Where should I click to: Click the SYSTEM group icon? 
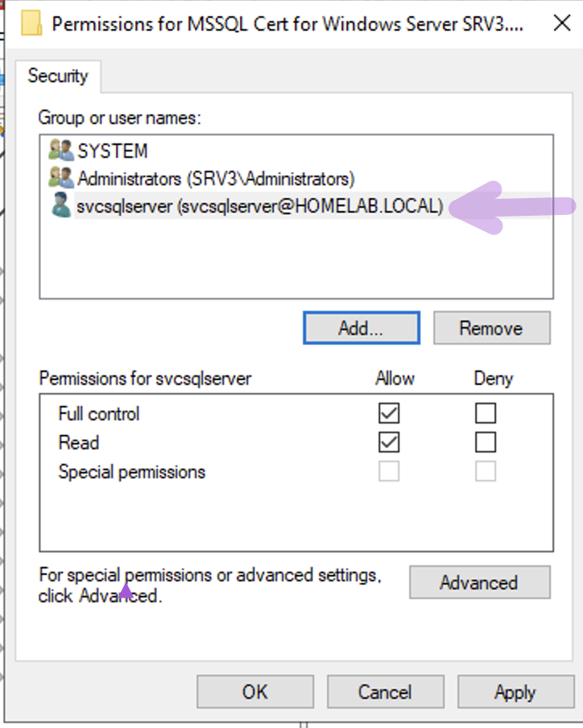[61, 150]
